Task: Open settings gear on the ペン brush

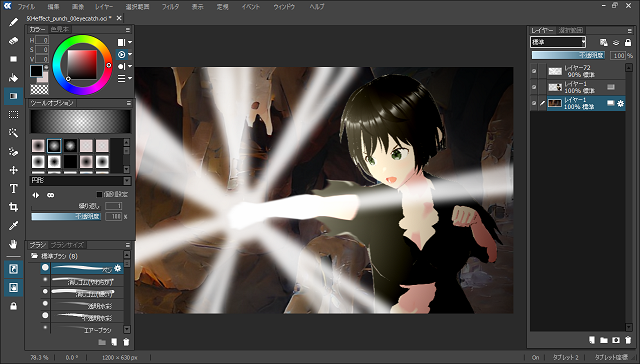Action: tap(118, 268)
